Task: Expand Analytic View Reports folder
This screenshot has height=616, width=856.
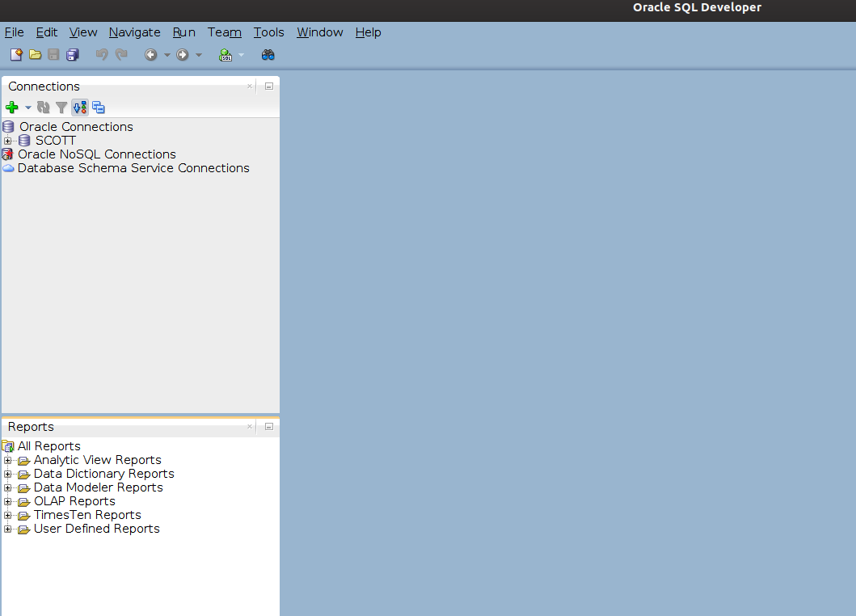Action: (7, 460)
